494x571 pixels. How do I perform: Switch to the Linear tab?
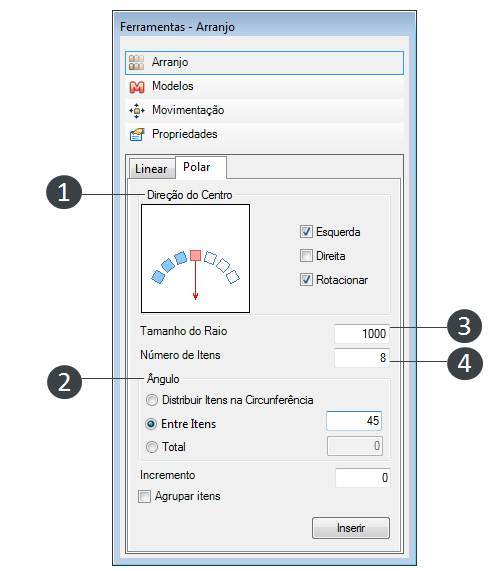[151, 169]
